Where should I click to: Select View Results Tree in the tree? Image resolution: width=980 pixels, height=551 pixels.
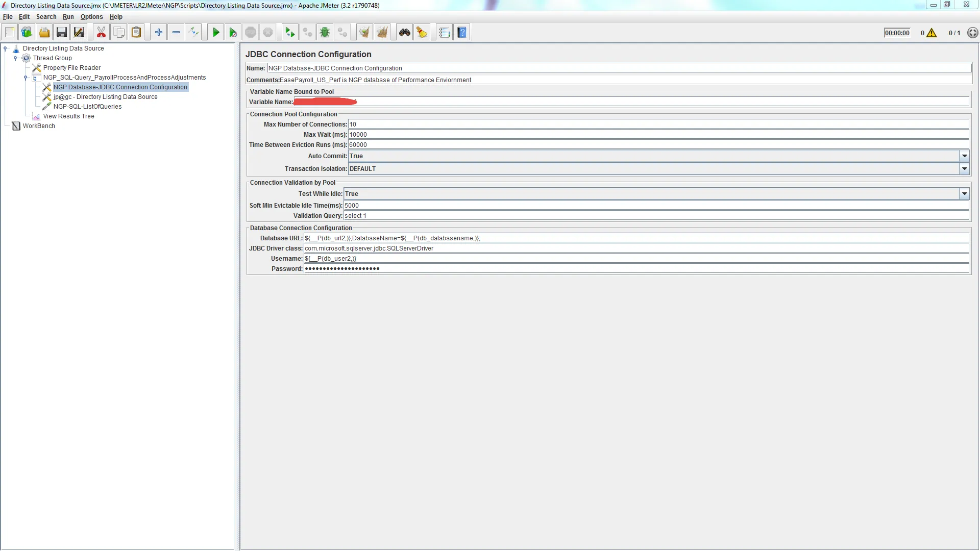click(68, 116)
